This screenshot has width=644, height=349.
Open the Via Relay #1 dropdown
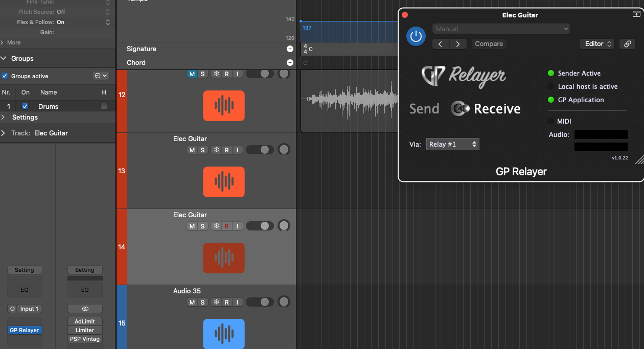pos(452,145)
